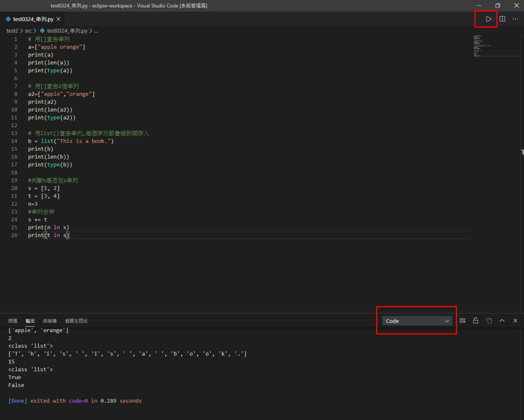524x420 pixels.
Task: Open the editor More Actions ellipsis menu
Action: 515,19
